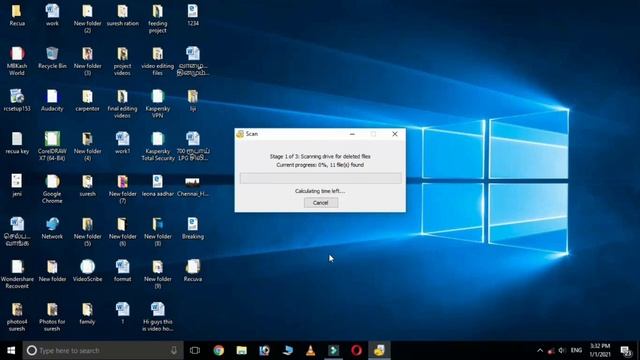Screen dimensions: 640x360
Task: Open File Explorer from the taskbar
Action: pos(242,350)
